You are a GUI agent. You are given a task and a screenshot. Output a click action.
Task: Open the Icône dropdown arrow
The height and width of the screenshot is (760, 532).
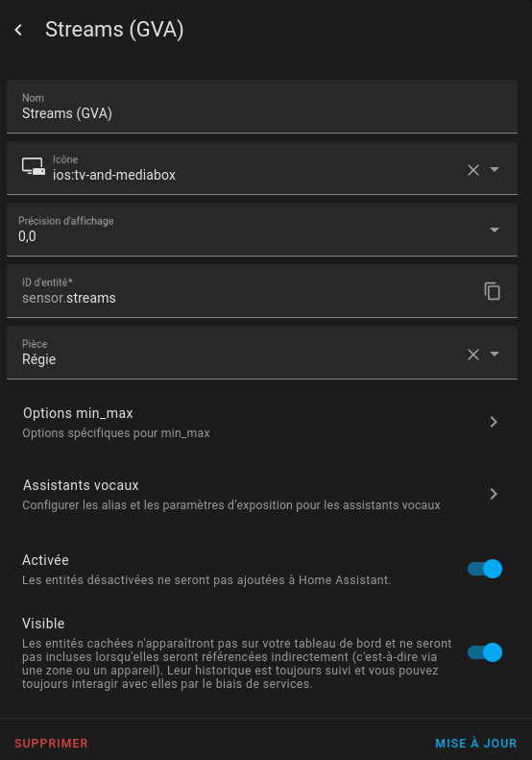pos(495,169)
